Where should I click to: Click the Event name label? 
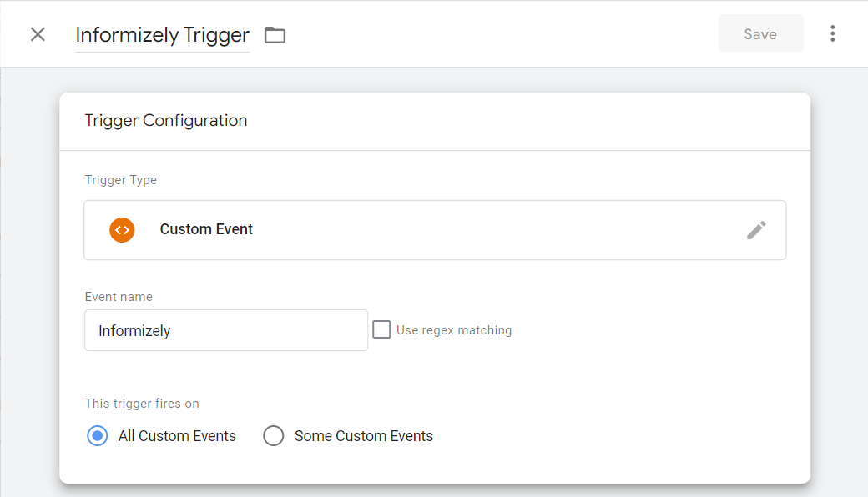point(119,297)
